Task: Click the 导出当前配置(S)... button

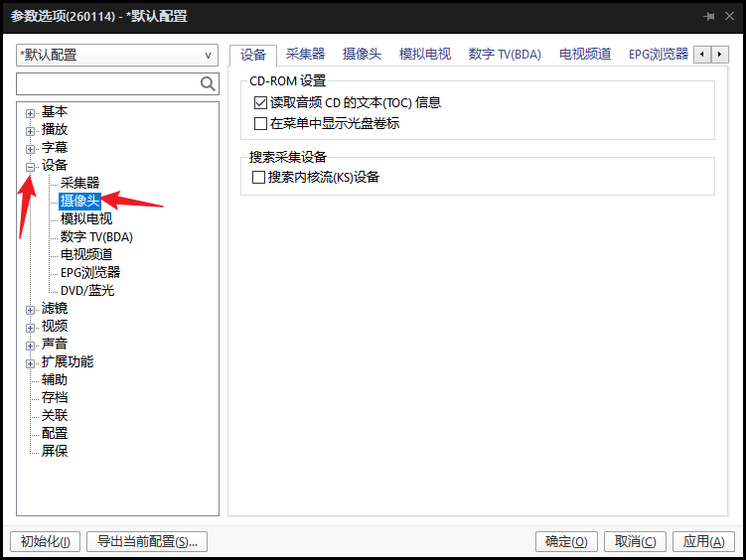Action: pyautogui.click(x=147, y=541)
